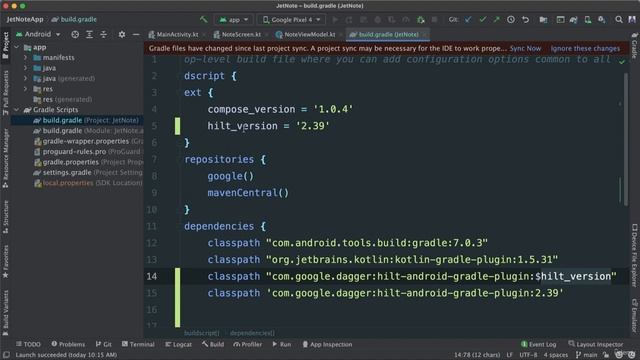Click the Stop square toolbar icon
Image resolution: width=640 pixels, height=360 pixels.
pos(434,20)
